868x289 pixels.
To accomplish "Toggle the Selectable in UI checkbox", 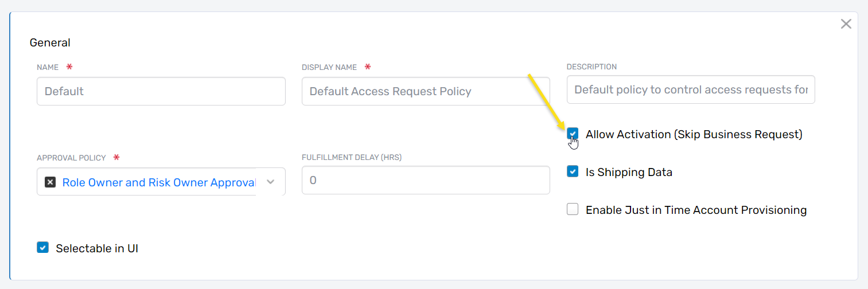I will [x=42, y=248].
